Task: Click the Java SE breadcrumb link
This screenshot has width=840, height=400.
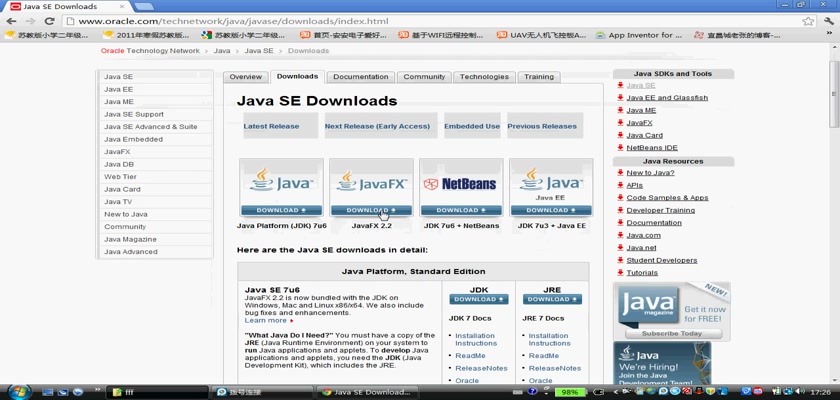Action: (x=259, y=51)
